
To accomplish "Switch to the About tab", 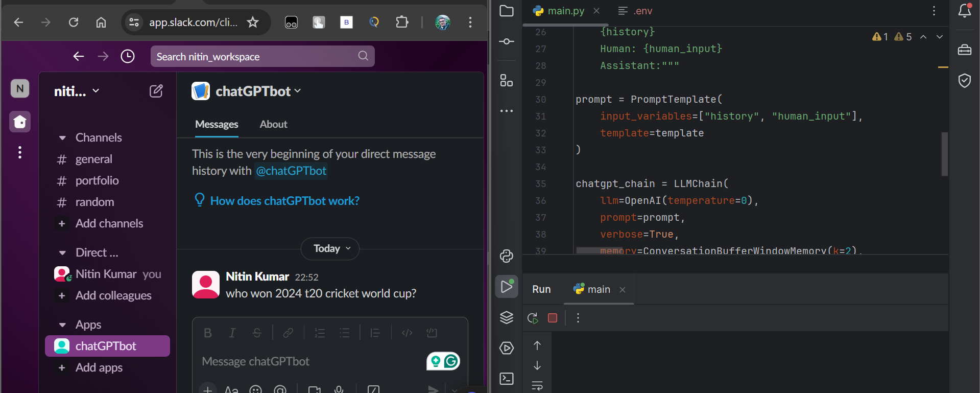I will coord(273,124).
